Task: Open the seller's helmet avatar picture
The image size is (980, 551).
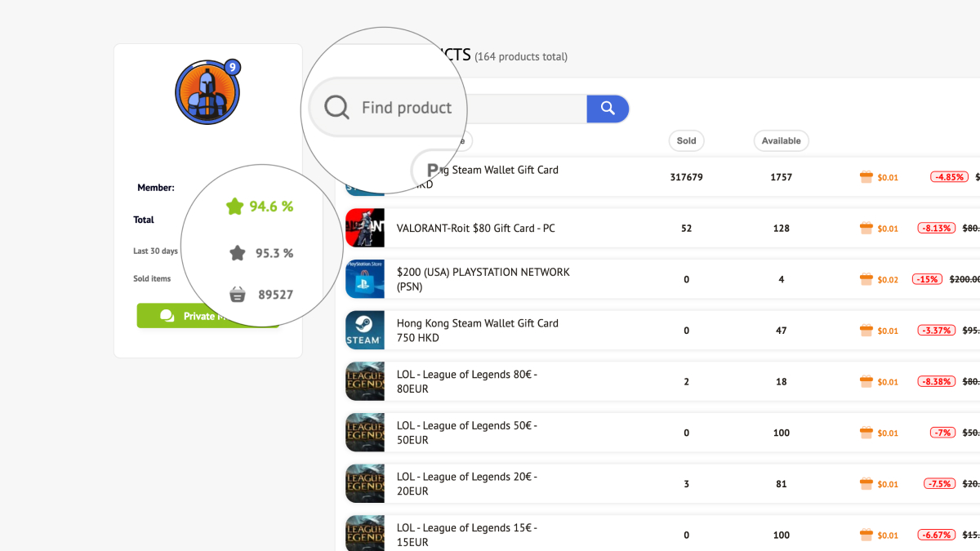Action: click(x=207, y=92)
